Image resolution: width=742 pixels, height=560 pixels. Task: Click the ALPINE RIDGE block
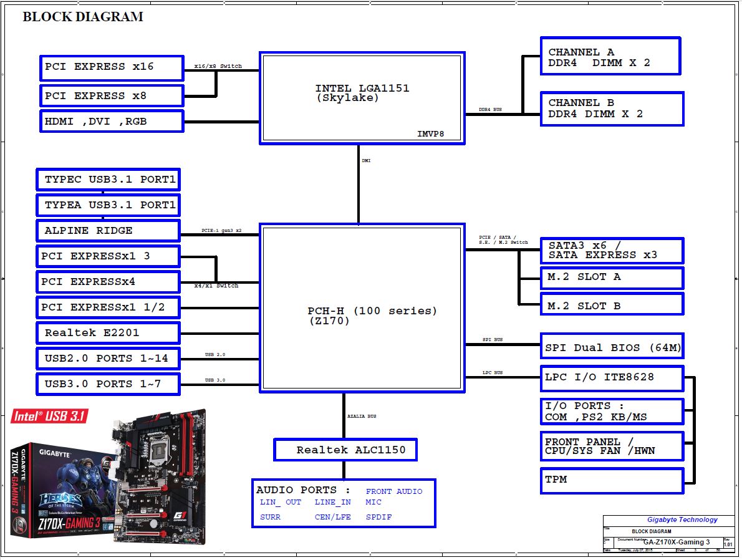point(108,231)
